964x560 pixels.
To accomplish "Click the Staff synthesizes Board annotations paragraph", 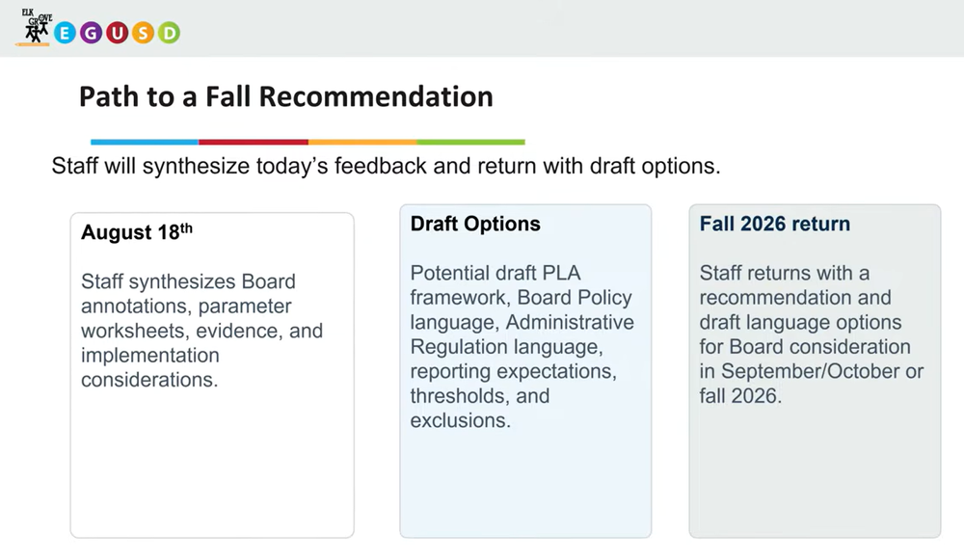I will (201, 331).
